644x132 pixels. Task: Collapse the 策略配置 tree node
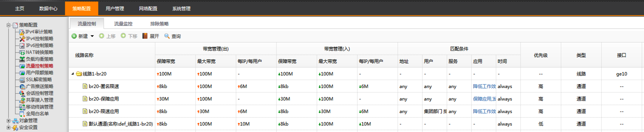(9, 25)
